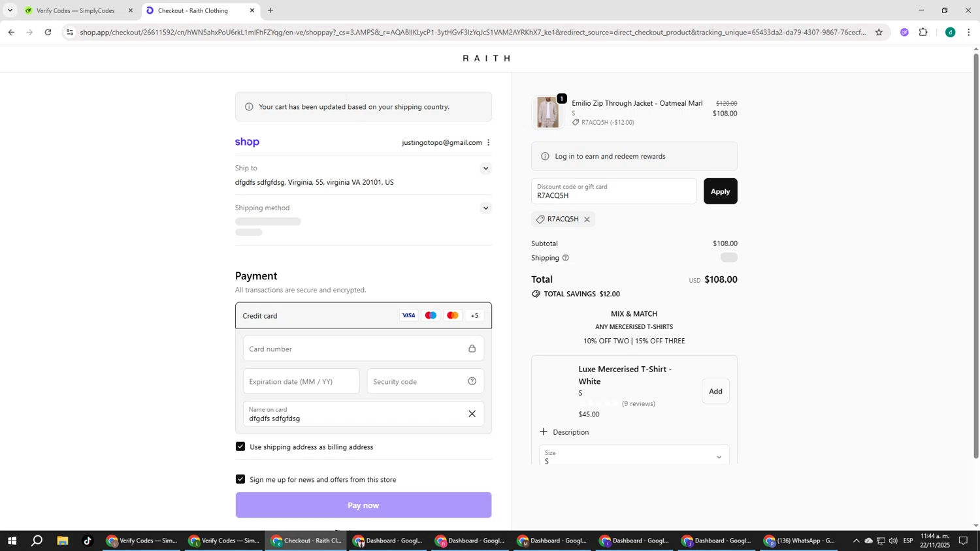Click the Log in to earn rewards notice

[634, 157]
